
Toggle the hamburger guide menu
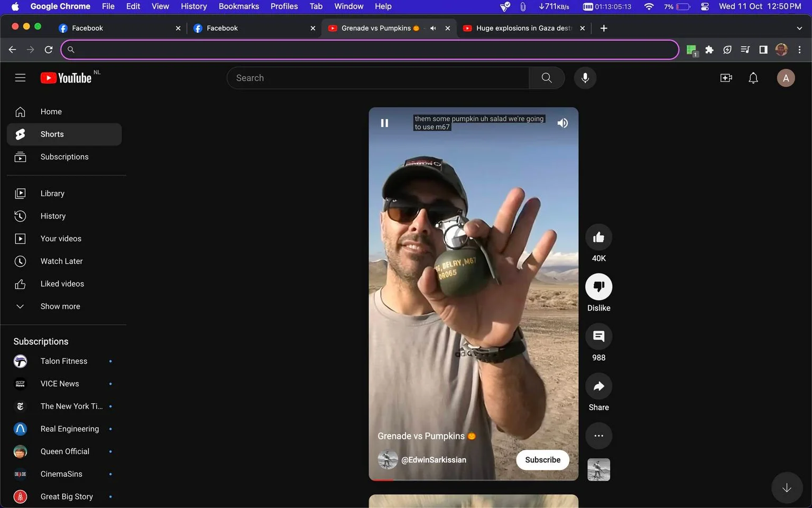(20, 78)
